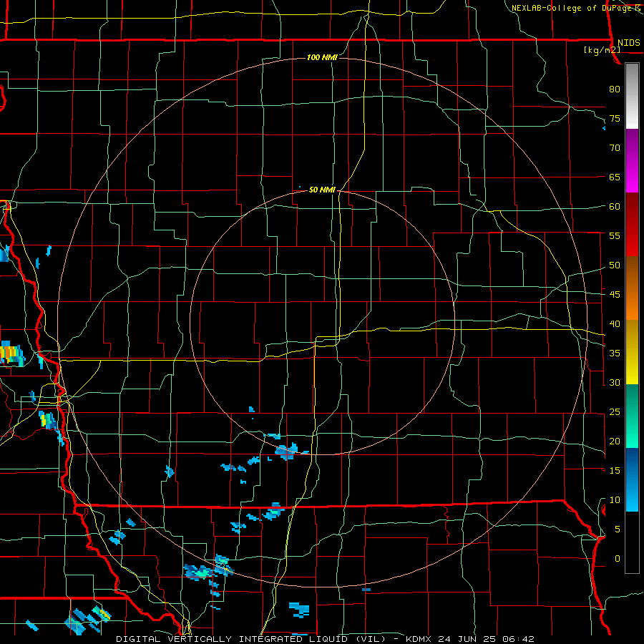Viewport: 644px width, 644px height.
Task: Click the KDMX 24 JUN 25 06:42 timestamp
Action: pos(470,639)
